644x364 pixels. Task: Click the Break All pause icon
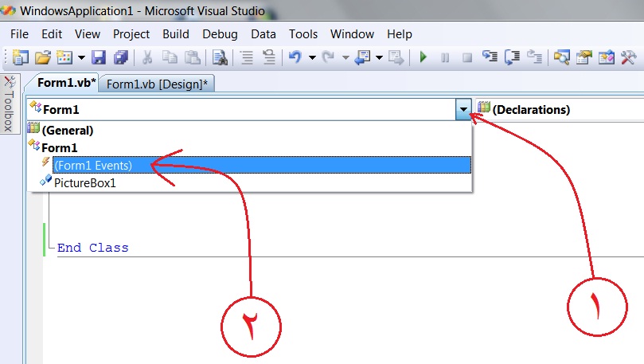(x=445, y=57)
